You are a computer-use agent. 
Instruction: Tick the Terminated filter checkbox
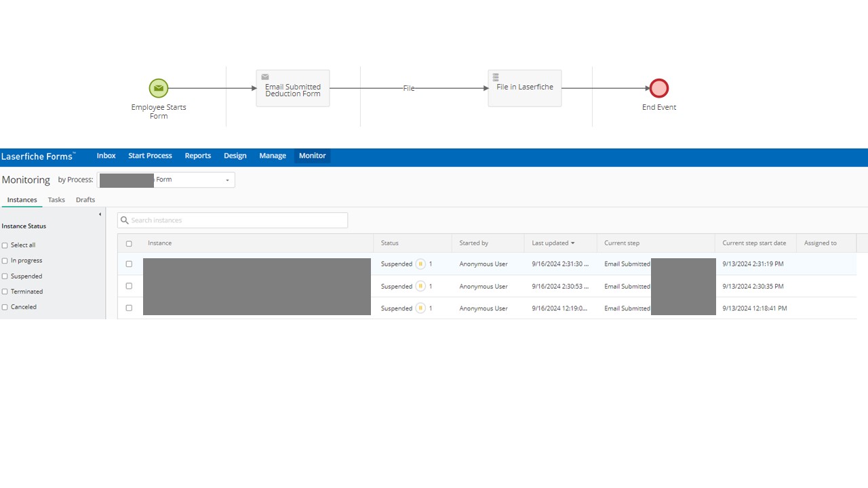coord(5,292)
